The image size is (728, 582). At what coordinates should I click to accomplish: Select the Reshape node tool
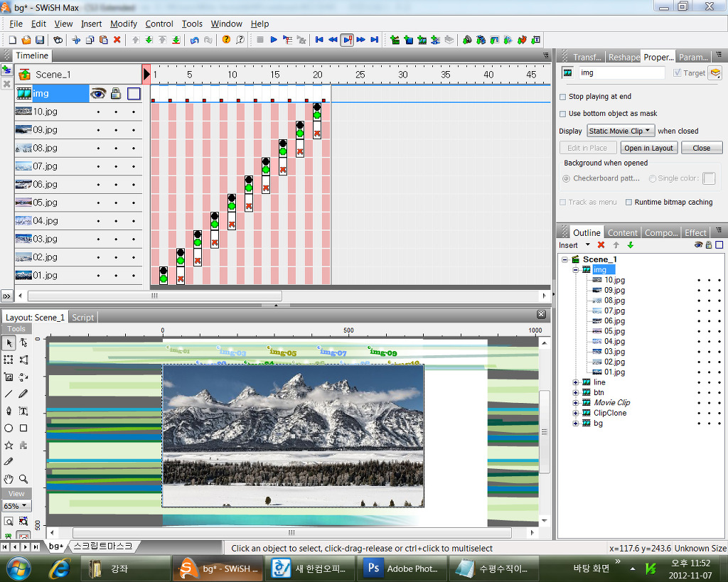(x=23, y=343)
